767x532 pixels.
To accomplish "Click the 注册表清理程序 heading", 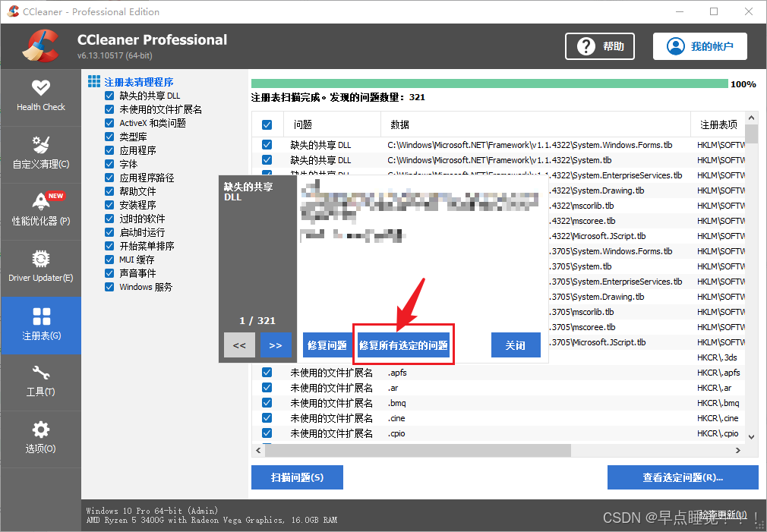I will point(139,82).
